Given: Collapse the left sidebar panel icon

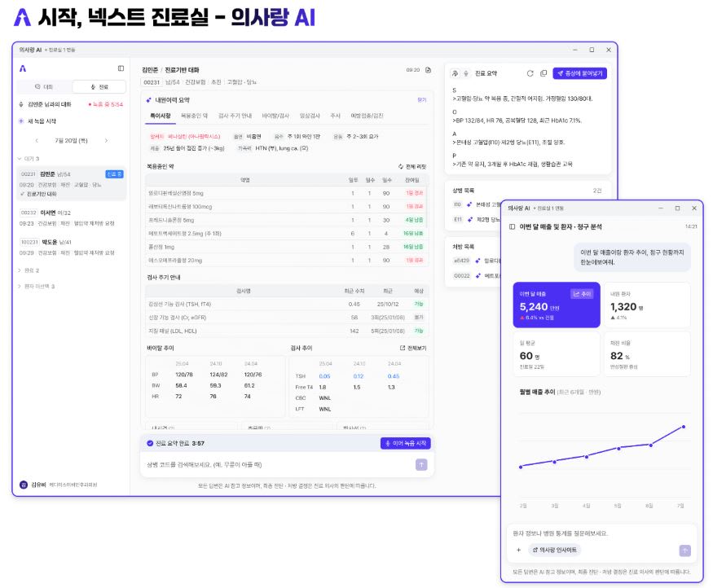Looking at the screenshot, I should pos(121,68).
